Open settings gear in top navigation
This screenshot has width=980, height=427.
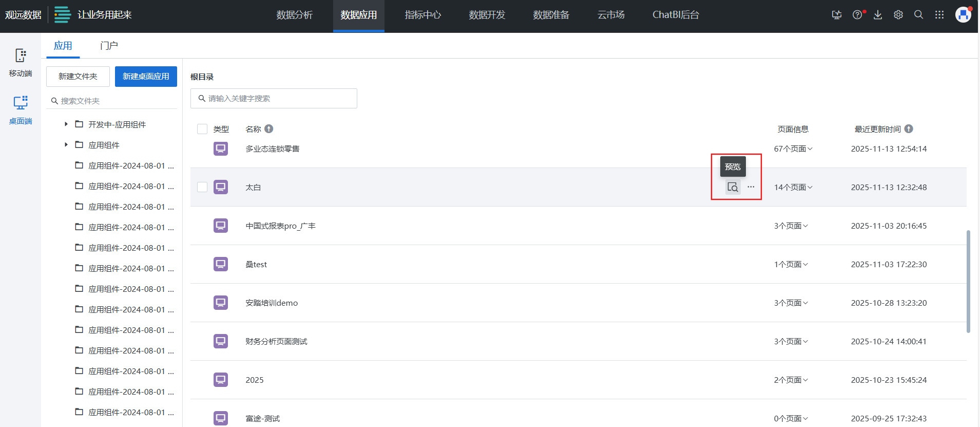(898, 15)
